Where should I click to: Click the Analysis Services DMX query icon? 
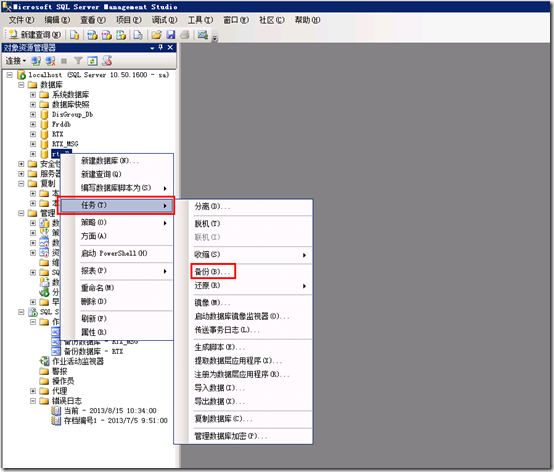tap(107, 35)
